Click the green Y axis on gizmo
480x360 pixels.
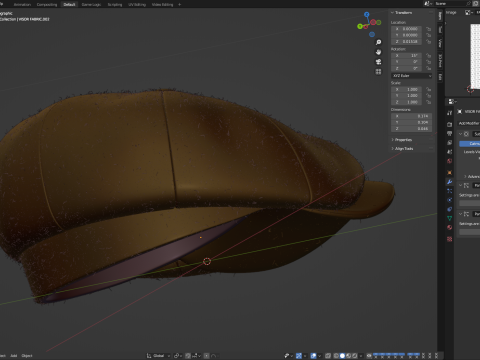coord(360,26)
